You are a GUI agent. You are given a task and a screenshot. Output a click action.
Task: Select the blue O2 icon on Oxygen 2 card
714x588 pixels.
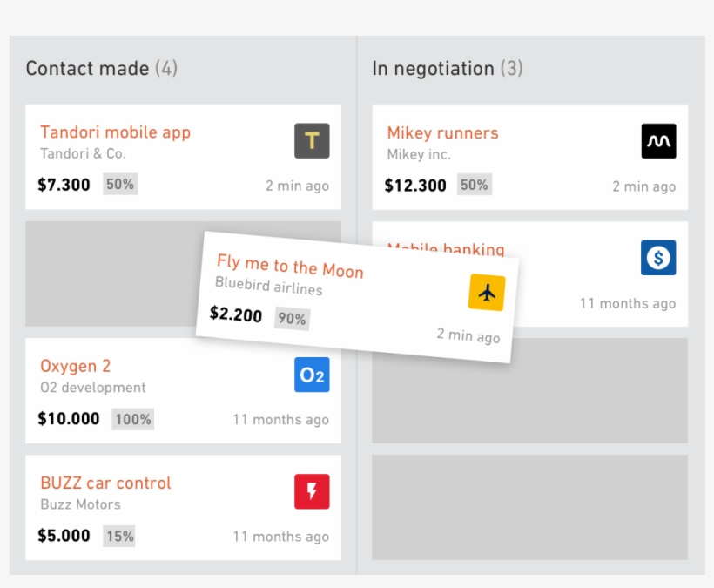[312, 375]
